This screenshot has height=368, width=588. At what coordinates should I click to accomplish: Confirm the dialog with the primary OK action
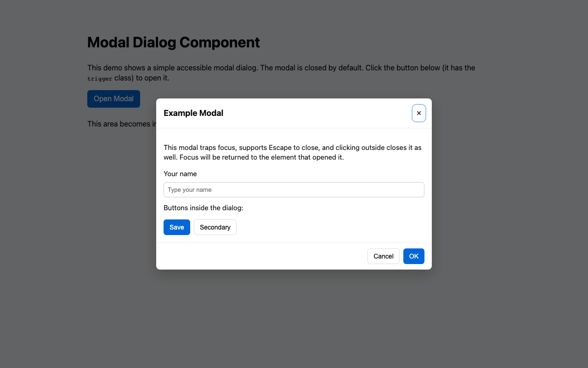(413, 256)
